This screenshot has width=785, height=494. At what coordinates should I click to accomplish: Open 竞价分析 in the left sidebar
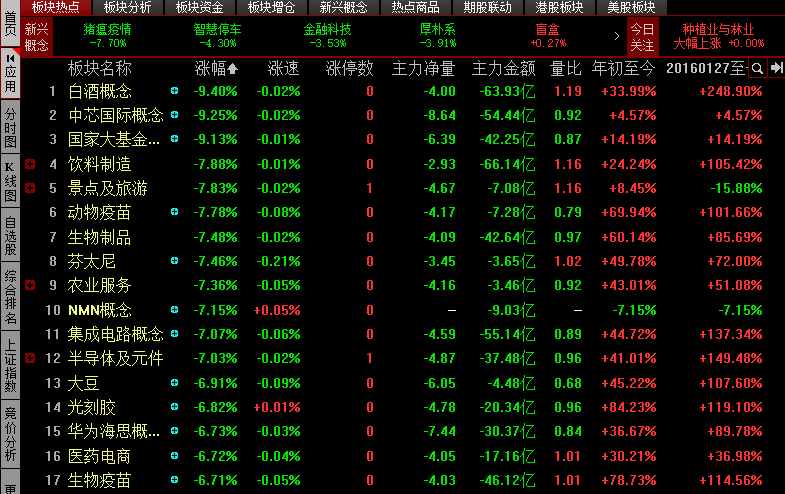coord(10,434)
